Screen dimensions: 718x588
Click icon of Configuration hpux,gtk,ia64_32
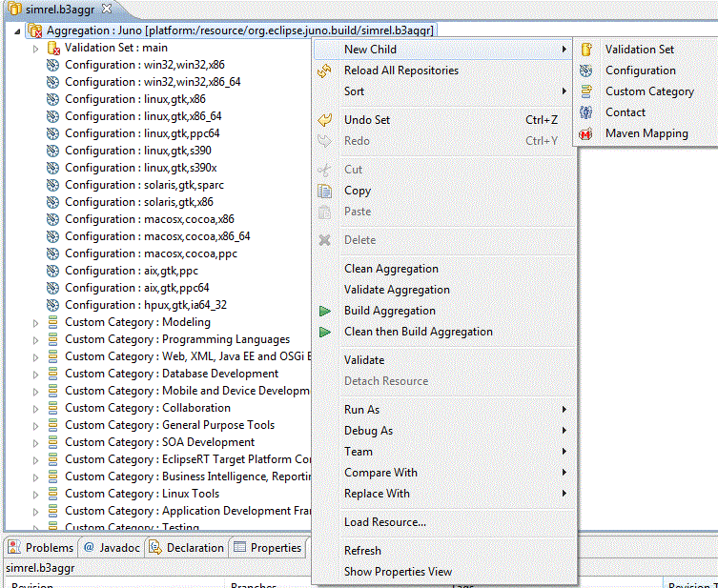(53, 305)
